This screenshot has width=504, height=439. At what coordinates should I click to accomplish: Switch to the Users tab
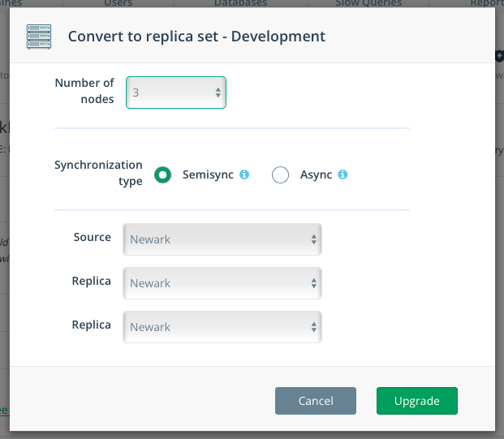pyautogui.click(x=118, y=3)
